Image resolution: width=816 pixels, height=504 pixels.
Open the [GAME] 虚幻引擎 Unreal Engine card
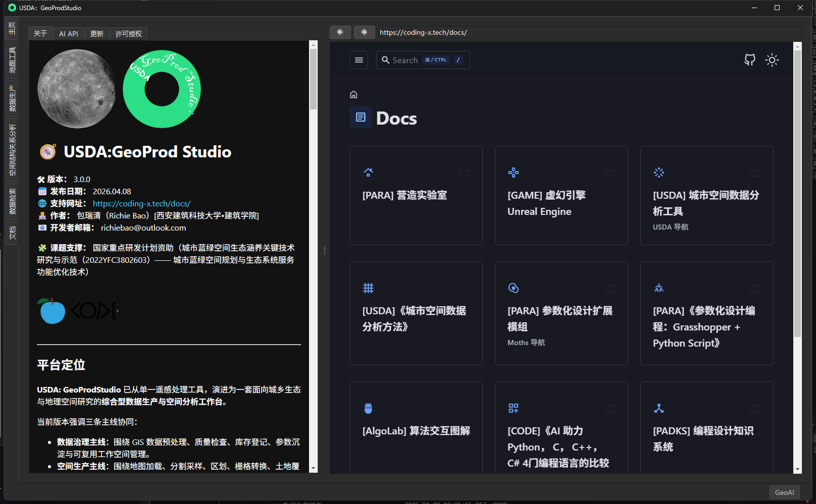coord(562,196)
